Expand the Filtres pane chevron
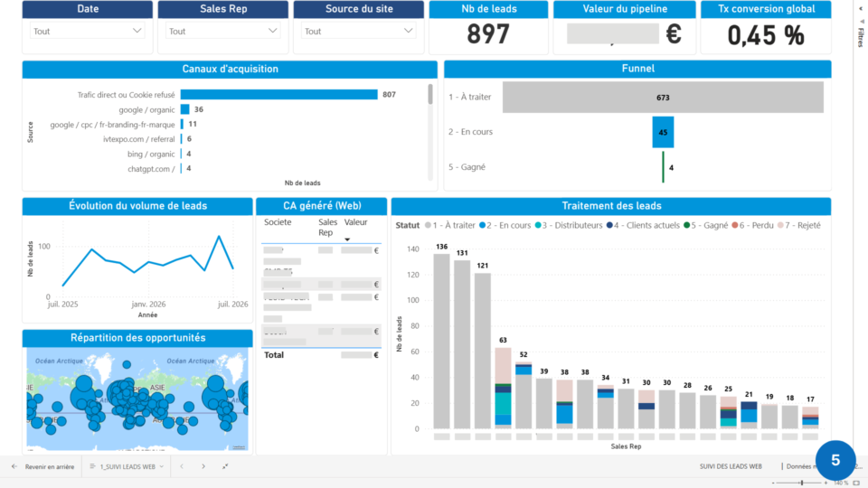This screenshot has width=868, height=488. tap(861, 8)
